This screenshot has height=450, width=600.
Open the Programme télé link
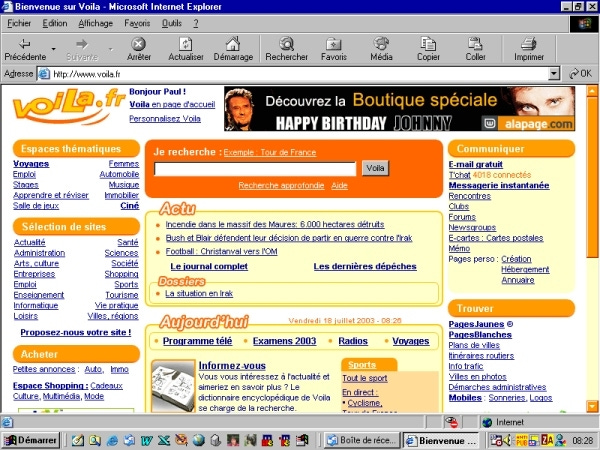click(197, 341)
